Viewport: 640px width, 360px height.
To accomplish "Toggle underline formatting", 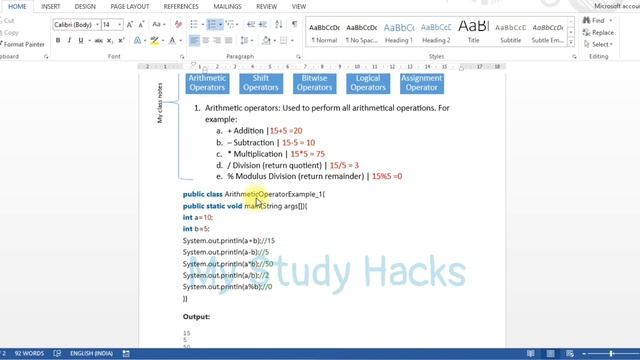I will pyautogui.click(x=81, y=40).
